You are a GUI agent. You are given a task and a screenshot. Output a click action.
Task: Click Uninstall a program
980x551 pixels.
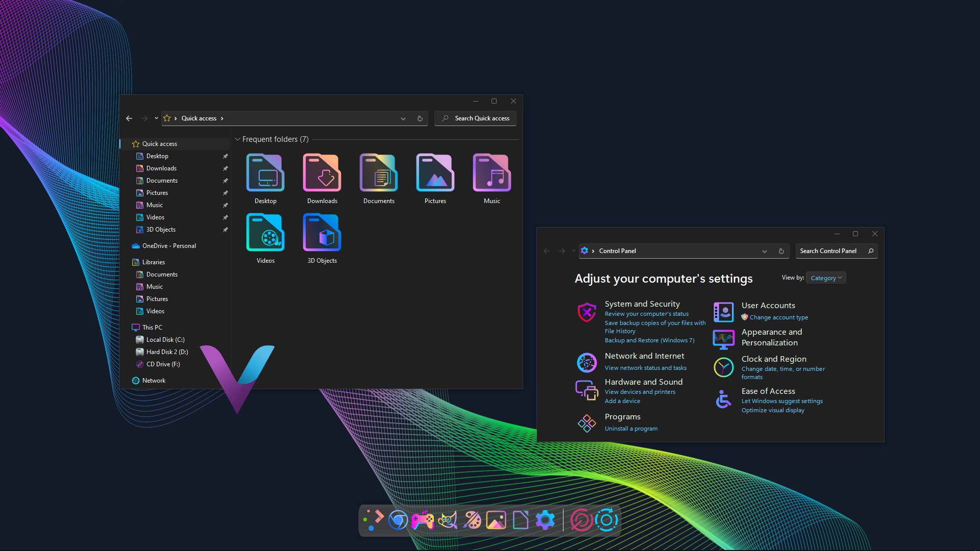pos(631,428)
